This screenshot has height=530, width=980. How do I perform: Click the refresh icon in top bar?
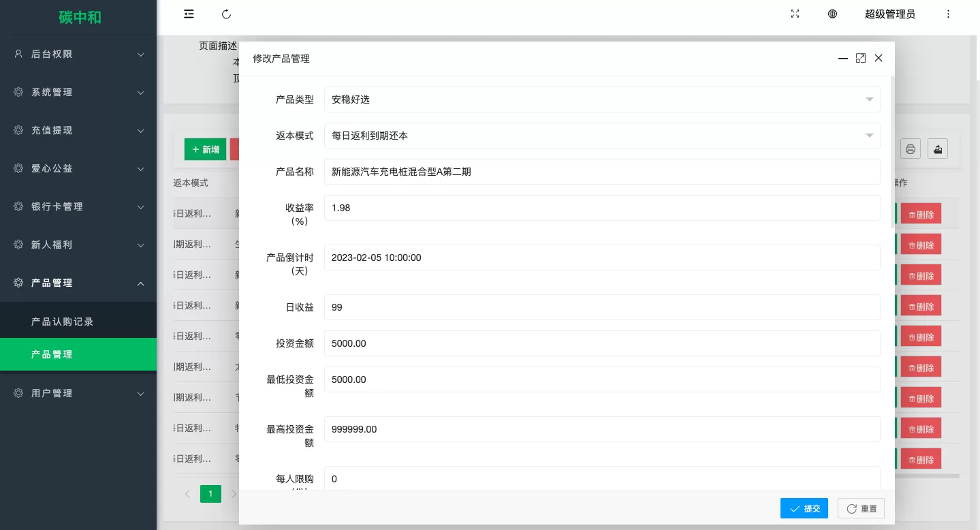[x=227, y=14]
